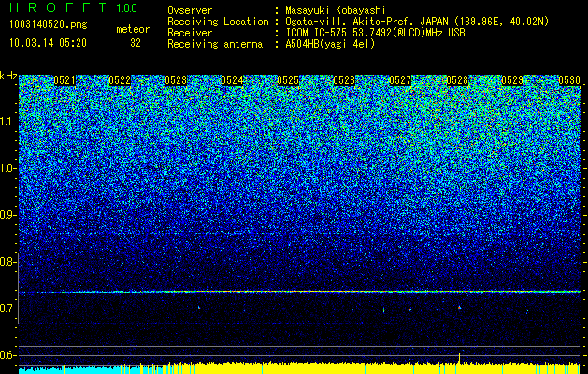
Task: Select the antenna value A504HB(yagi 4el)
Action: (x=330, y=44)
